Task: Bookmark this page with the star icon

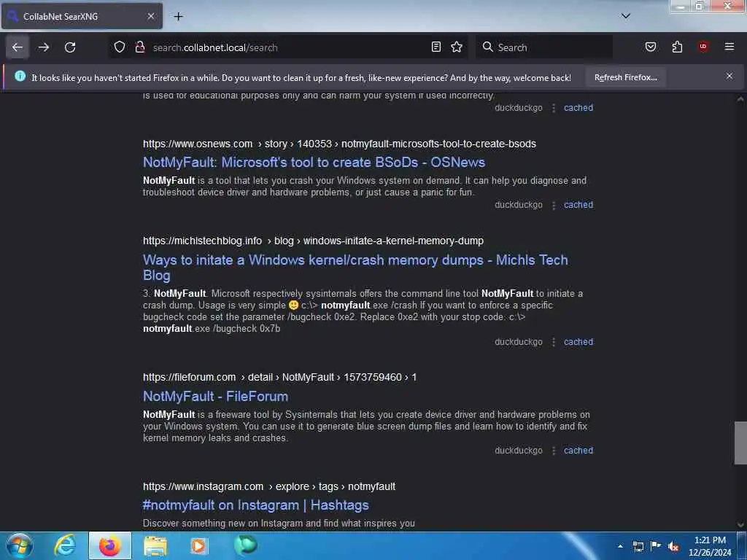Action: pos(457,47)
